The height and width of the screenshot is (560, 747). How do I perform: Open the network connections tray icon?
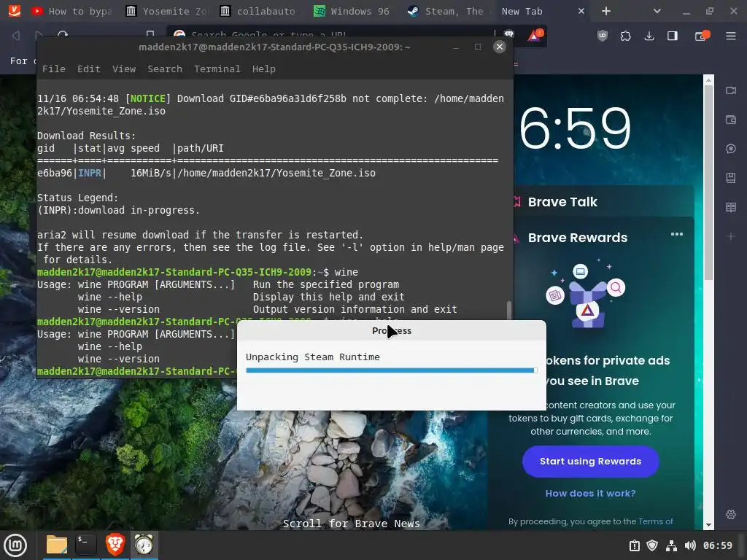[x=671, y=545]
